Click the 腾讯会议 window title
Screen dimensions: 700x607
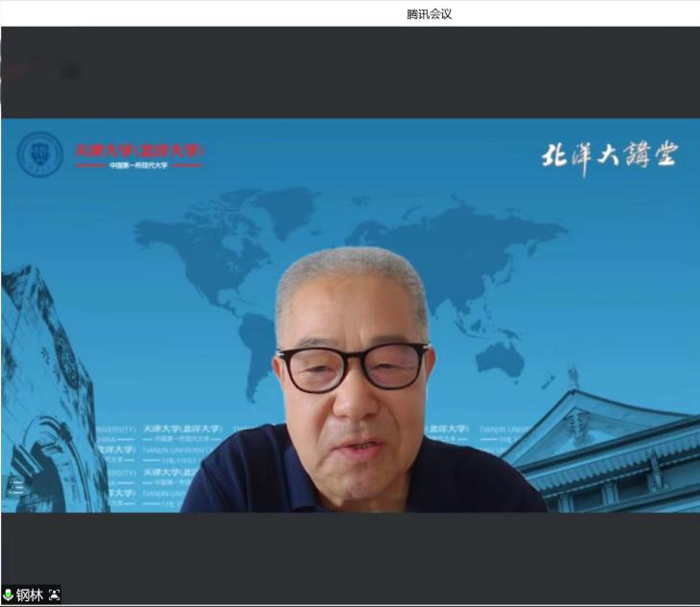pyautogui.click(x=429, y=13)
